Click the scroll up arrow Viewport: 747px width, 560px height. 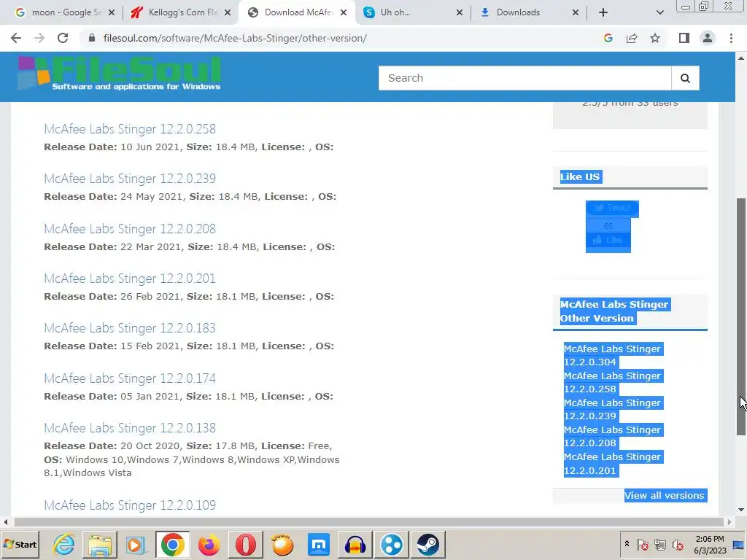click(741, 58)
